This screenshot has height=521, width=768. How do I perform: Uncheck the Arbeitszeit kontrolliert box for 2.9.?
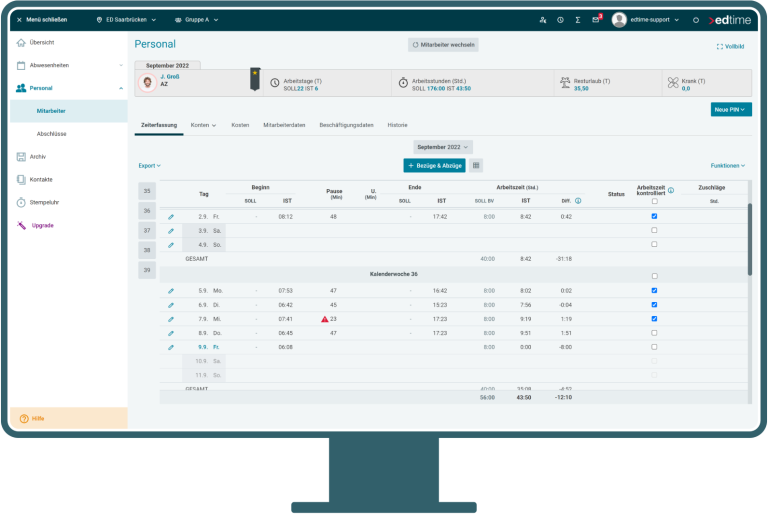(x=654, y=216)
